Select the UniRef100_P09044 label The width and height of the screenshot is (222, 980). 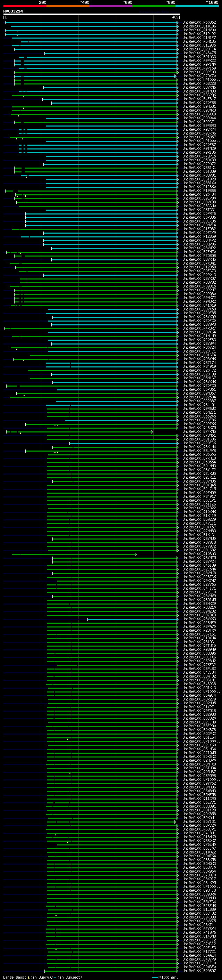[x=199, y=118]
